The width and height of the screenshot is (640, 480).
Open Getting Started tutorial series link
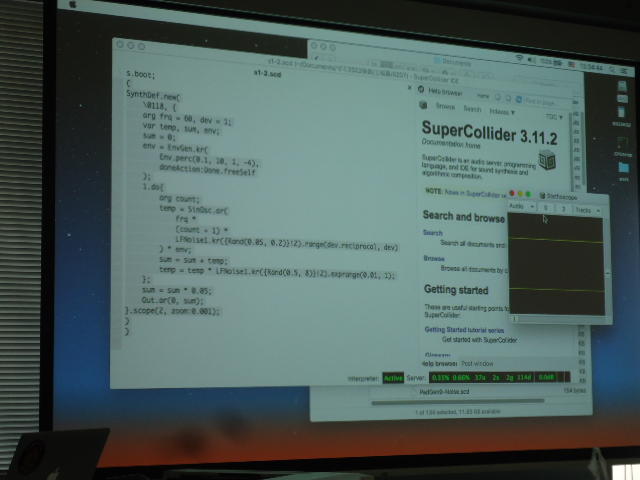coord(464,330)
